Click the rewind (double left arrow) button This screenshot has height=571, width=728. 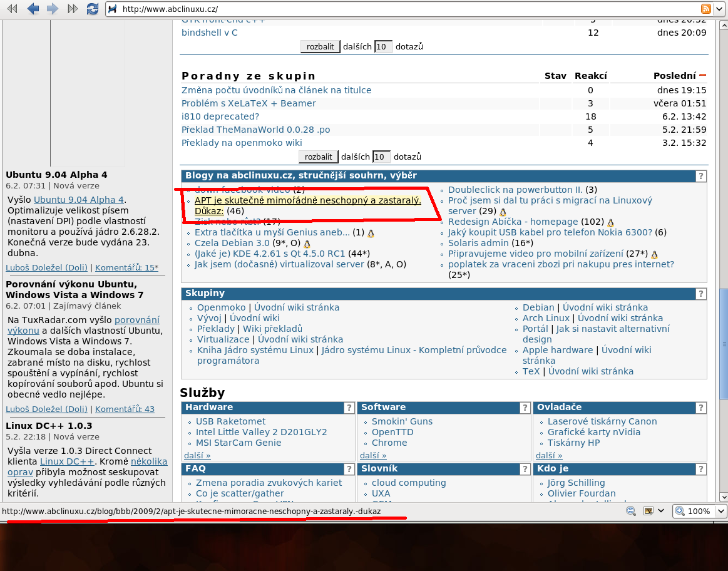pyautogui.click(x=13, y=9)
